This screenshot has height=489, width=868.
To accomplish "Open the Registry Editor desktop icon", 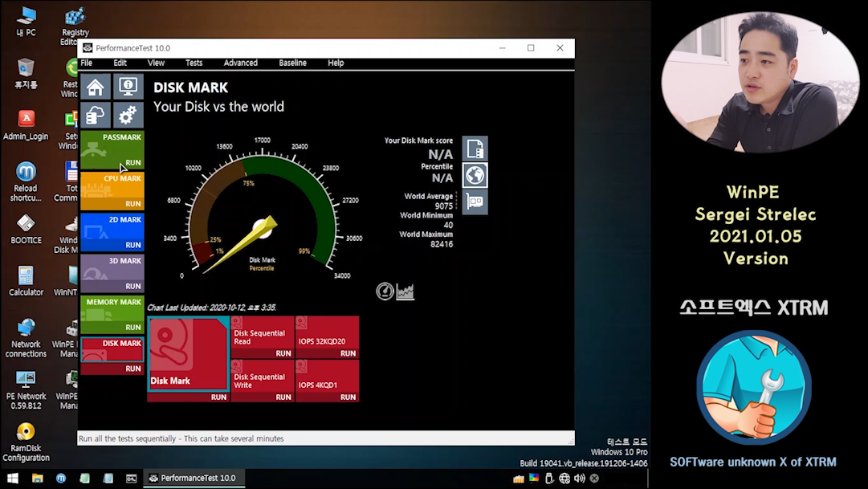I will point(74,26).
